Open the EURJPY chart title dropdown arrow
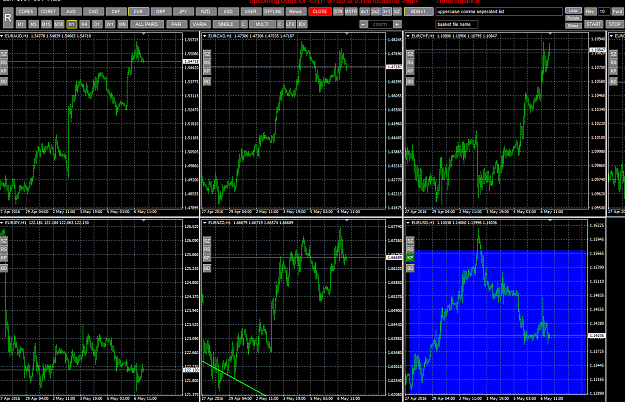Screen dimensions: 625x402 (x=2, y=223)
